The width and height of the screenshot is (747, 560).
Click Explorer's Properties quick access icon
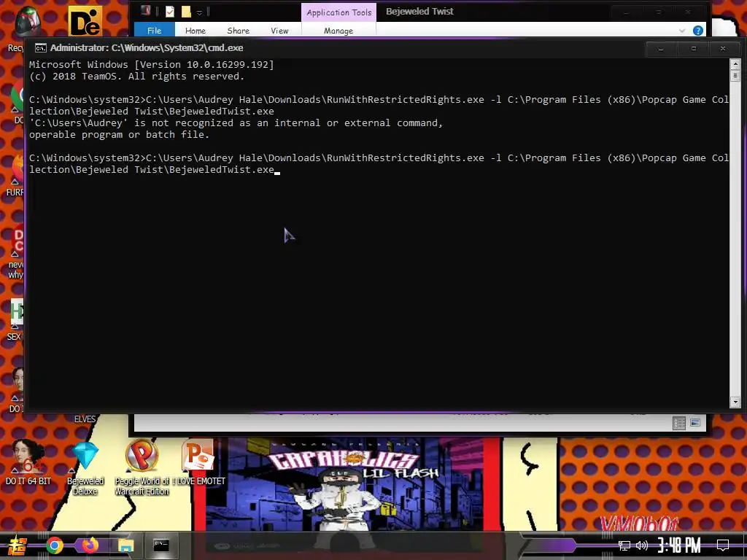click(x=170, y=12)
